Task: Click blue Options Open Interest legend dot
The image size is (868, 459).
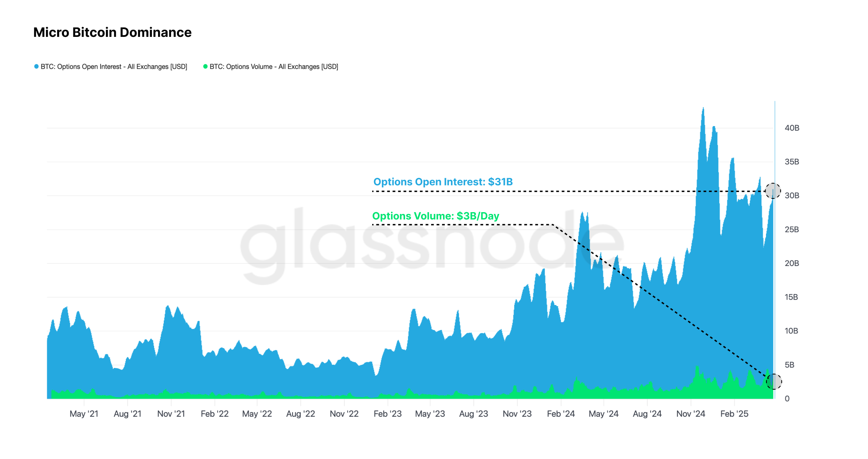Action: (36, 67)
